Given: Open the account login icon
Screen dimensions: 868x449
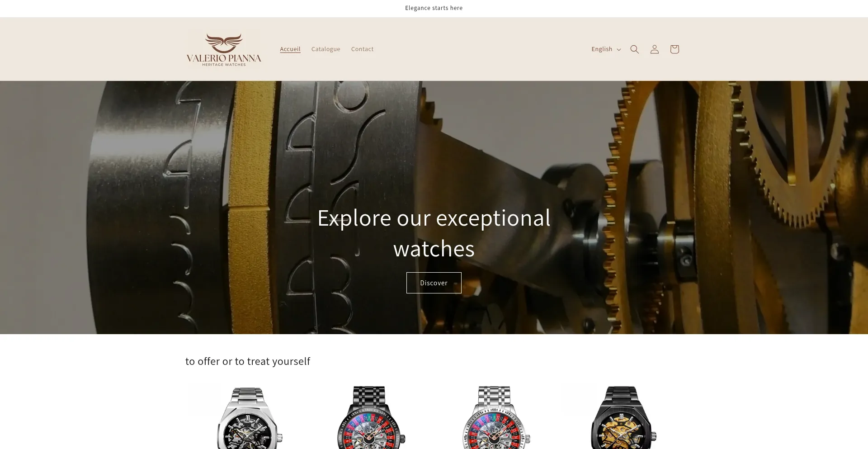Looking at the screenshot, I should 654,49.
